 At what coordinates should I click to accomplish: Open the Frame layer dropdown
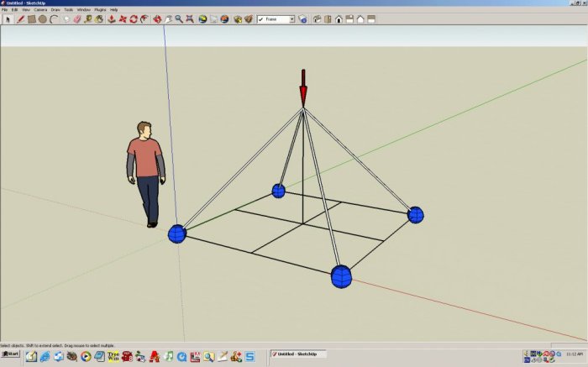[291, 18]
